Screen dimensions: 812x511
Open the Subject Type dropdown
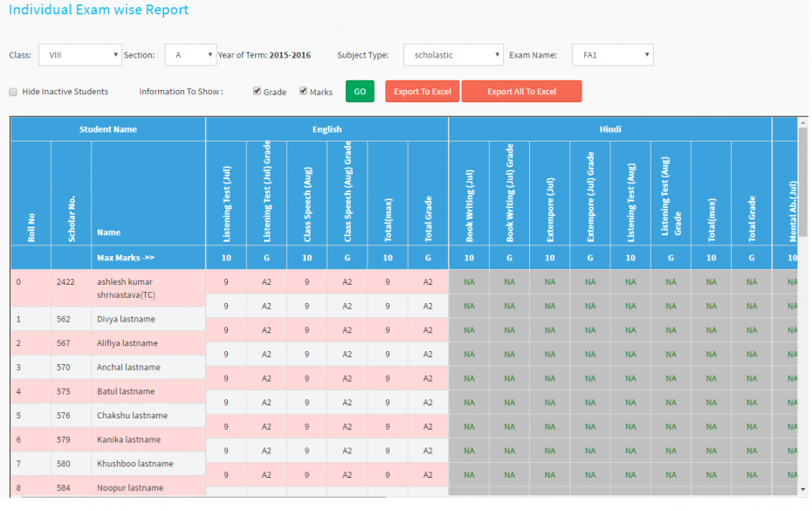[x=452, y=54]
